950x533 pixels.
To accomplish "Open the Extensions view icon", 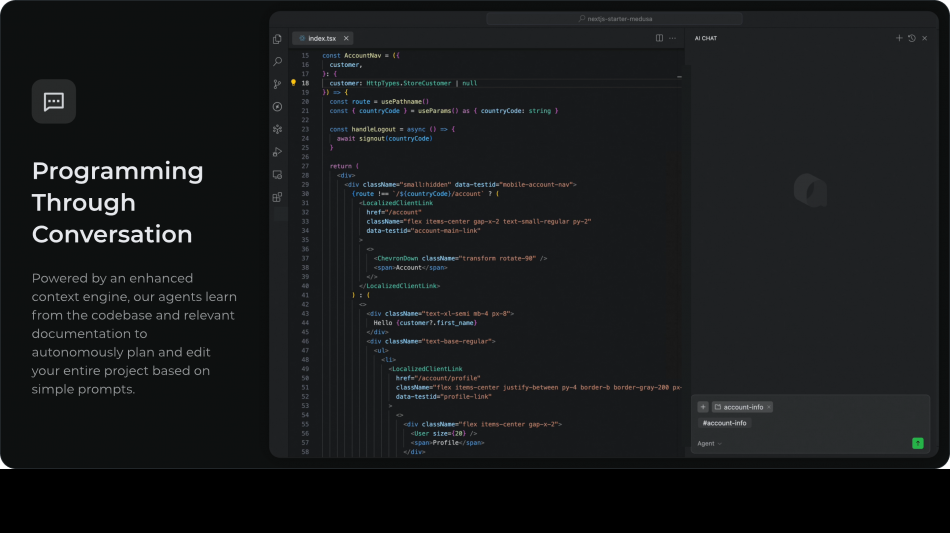I will pos(277,197).
